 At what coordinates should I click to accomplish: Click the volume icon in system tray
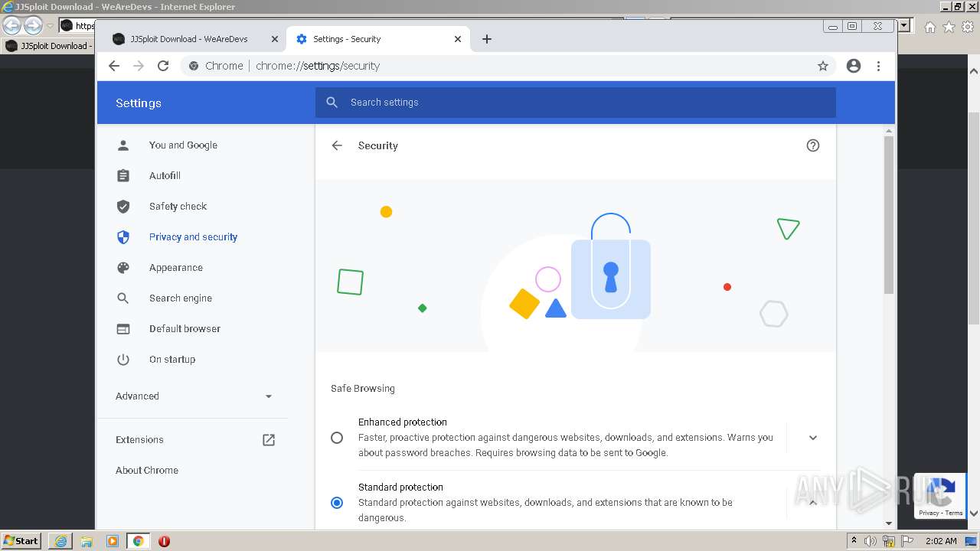coord(871,541)
